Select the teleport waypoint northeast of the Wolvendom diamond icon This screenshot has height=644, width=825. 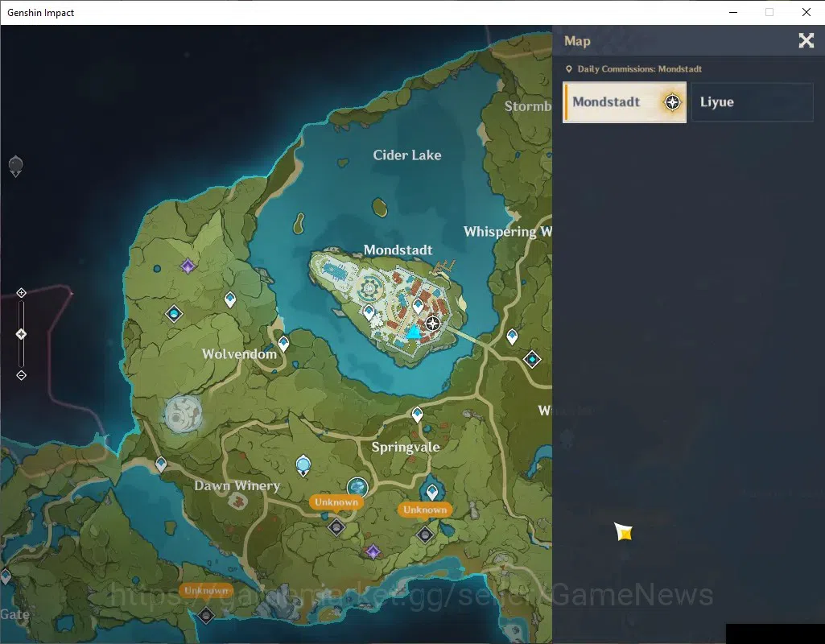230,300
